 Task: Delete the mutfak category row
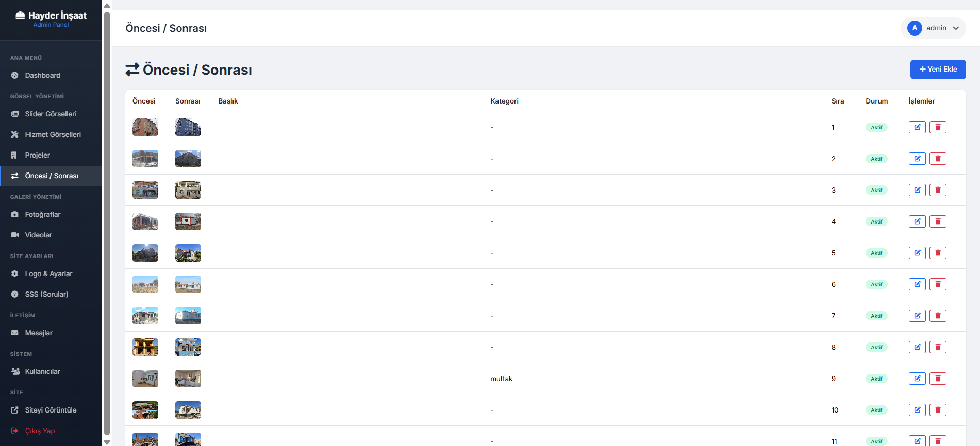938,379
